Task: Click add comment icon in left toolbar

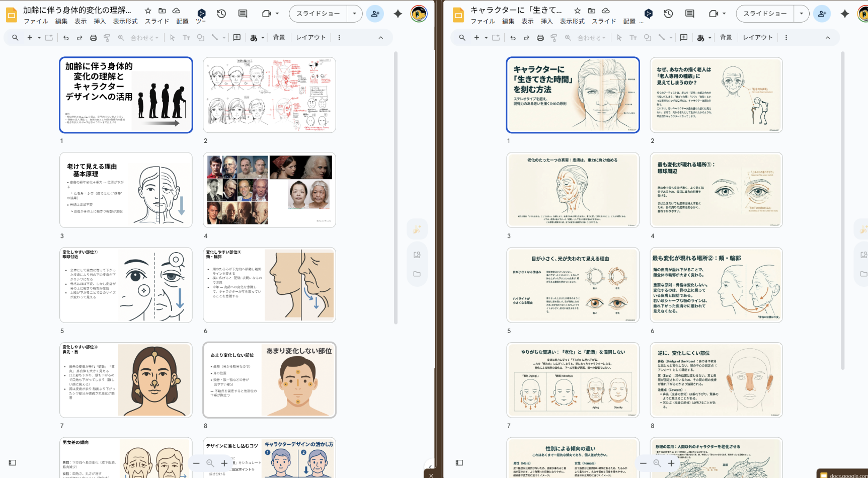Action: (237, 38)
